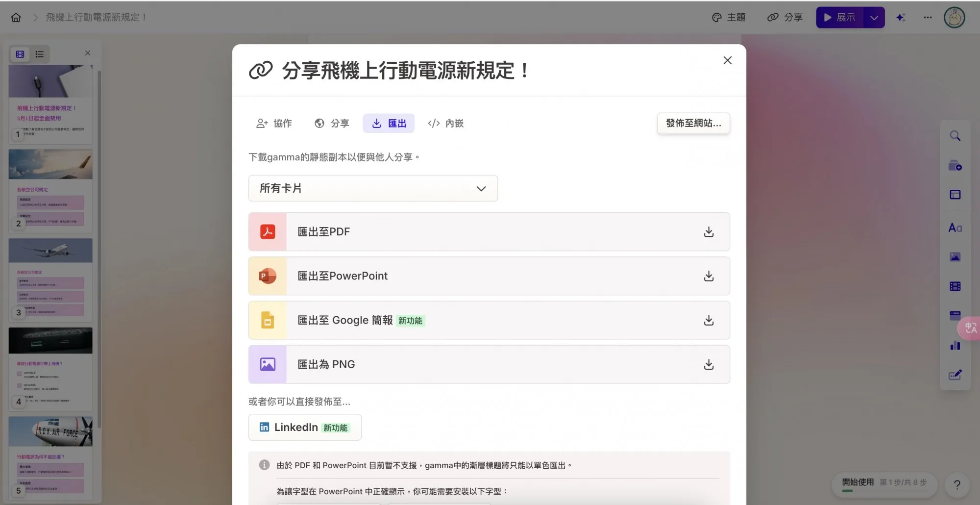The image size is (980, 505).
Task: Open the video and media tool
Action: click(955, 286)
